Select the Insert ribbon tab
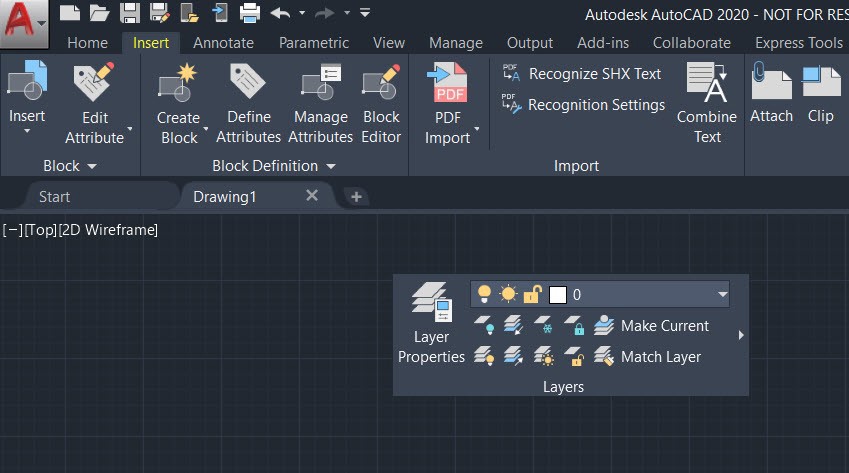This screenshot has height=473, width=849. tap(151, 43)
